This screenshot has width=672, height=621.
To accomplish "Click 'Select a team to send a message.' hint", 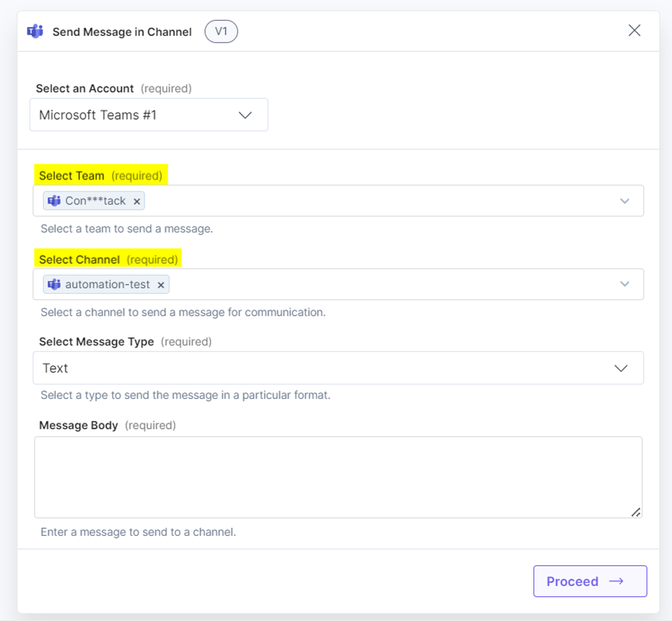I will (x=127, y=229).
